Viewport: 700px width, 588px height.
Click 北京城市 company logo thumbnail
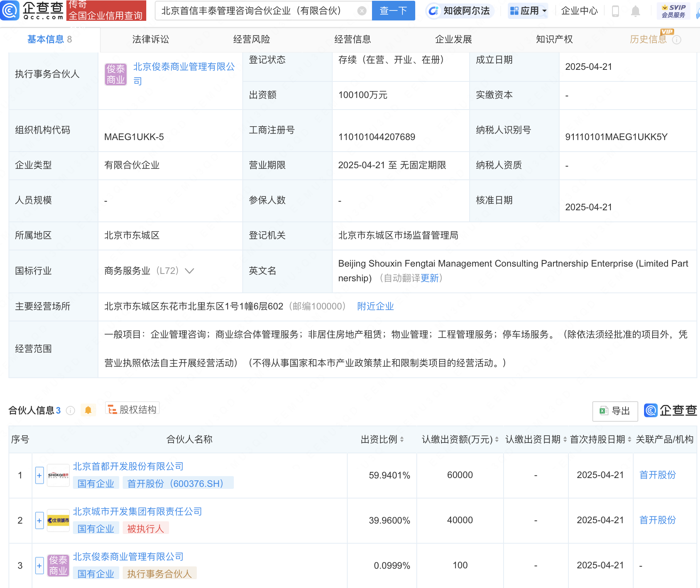click(58, 520)
